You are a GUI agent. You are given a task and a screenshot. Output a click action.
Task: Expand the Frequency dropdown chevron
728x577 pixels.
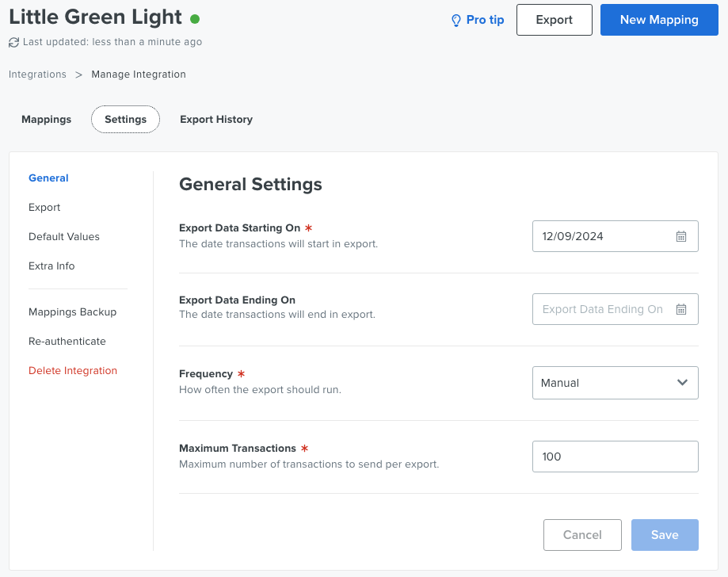[682, 382]
